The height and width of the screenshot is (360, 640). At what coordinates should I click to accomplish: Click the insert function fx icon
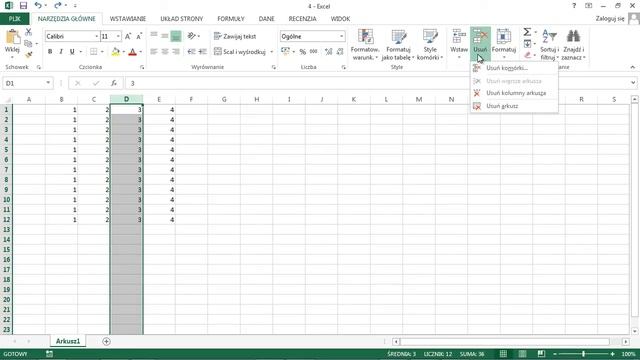tap(114, 83)
